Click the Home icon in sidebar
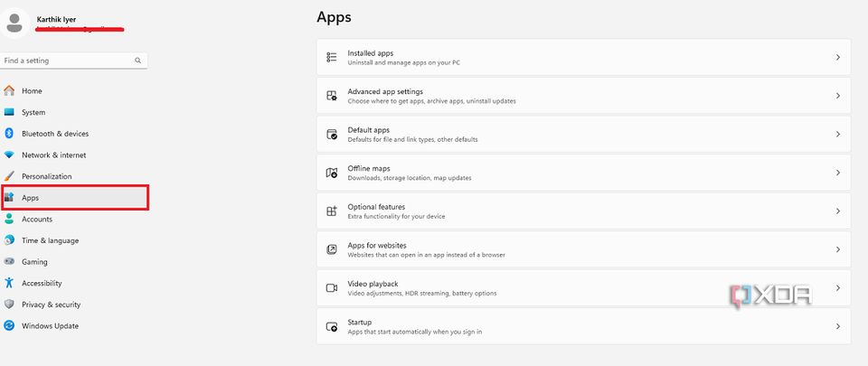Screen dimensions: 868x366 click(x=9, y=90)
